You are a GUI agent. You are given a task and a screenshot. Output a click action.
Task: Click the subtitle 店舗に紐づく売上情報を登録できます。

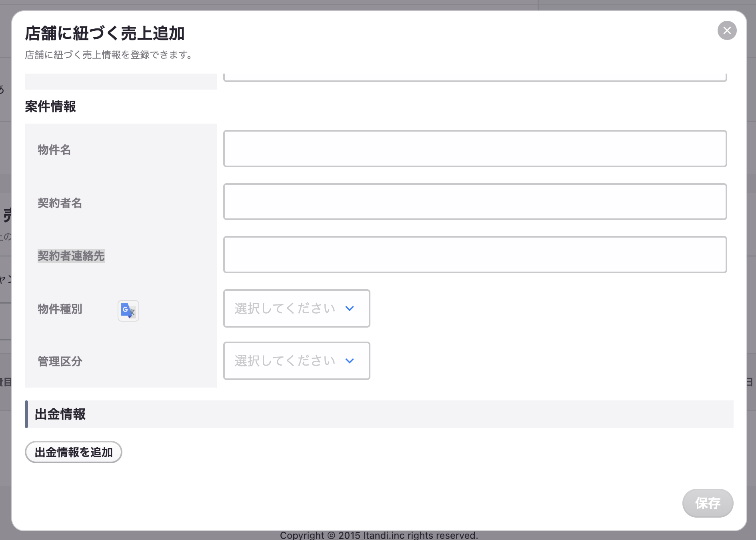110,55
